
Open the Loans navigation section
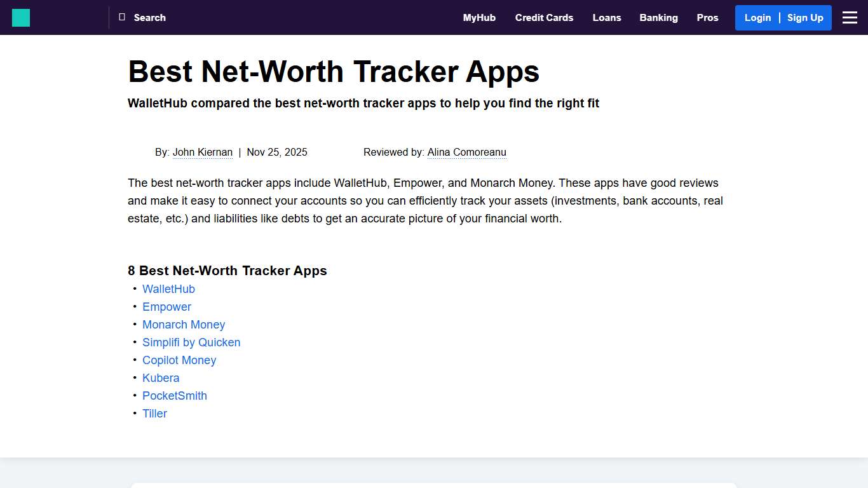tap(606, 17)
